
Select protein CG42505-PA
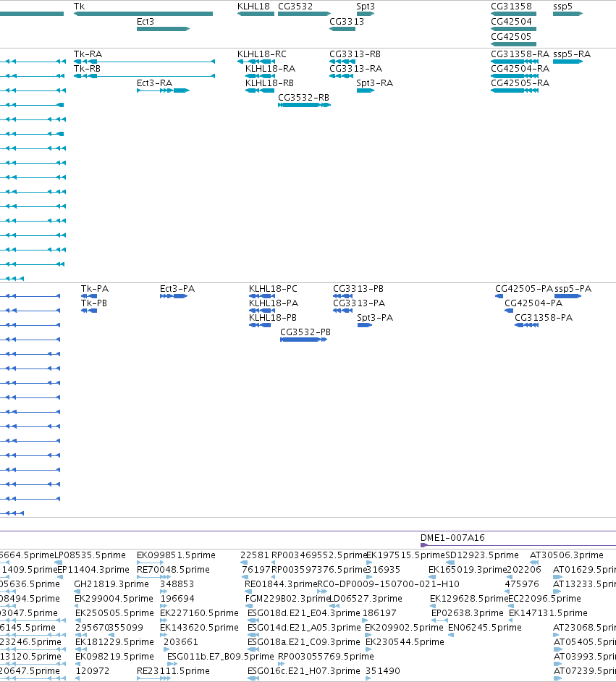point(499,296)
